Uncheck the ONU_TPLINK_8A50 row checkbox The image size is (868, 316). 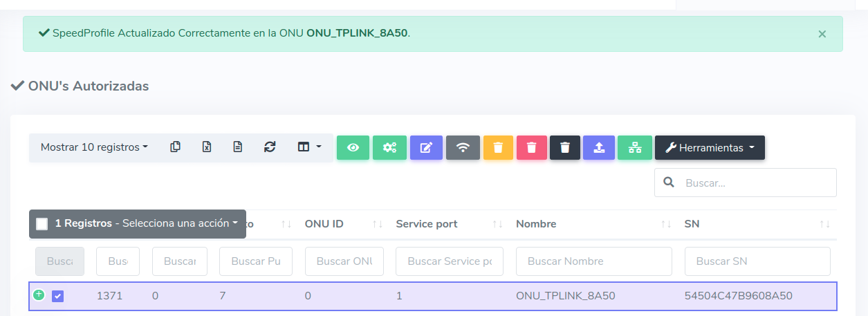pos(58,296)
